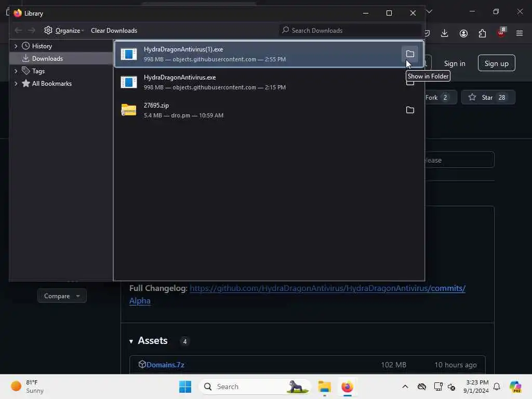Click the volume tray icon
Image resolution: width=532 pixels, height=399 pixels.
click(451, 387)
